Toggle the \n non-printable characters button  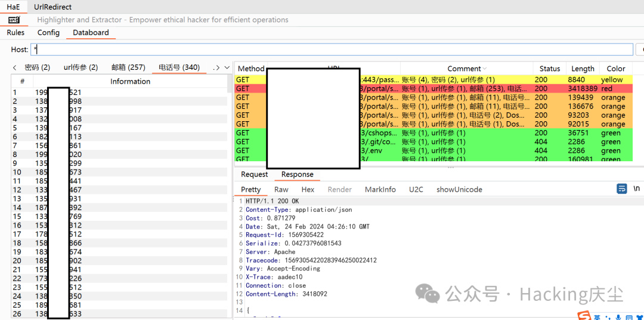636,189
